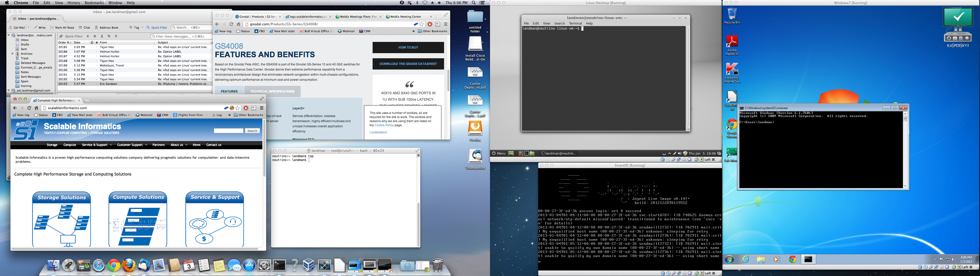Click the cmd.exe scrollbar down arrow
Viewport: 980px width, 276px height.
pos(905,186)
